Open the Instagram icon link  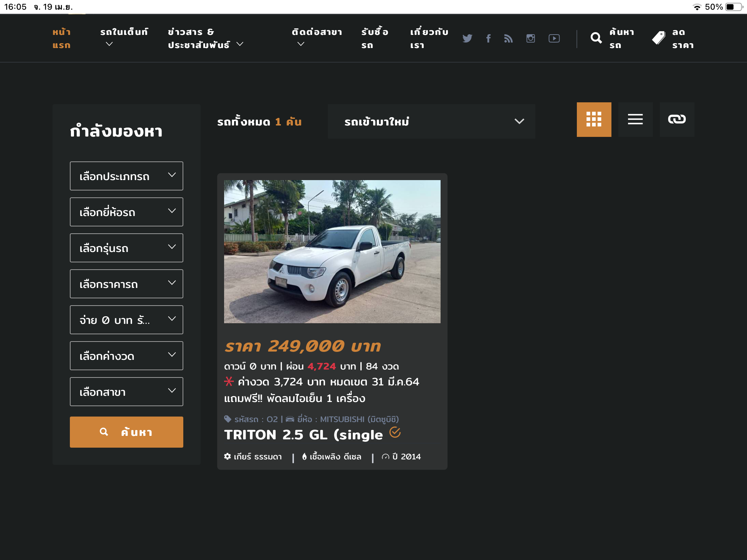click(531, 38)
